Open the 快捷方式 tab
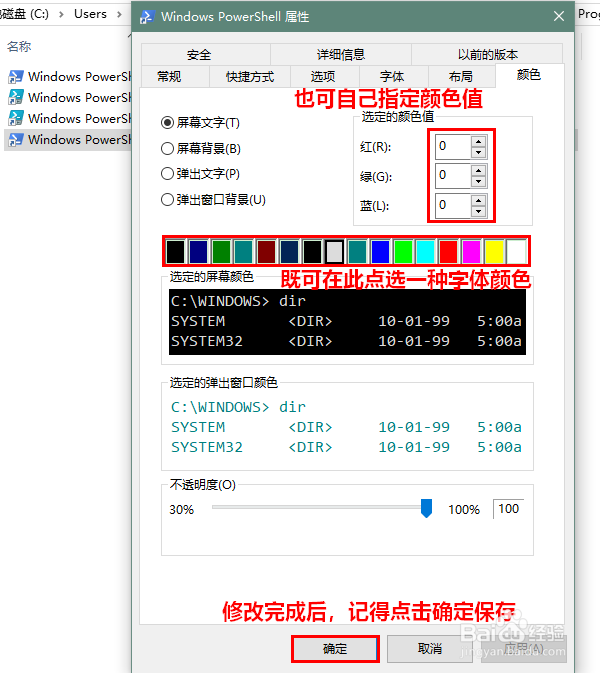The height and width of the screenshot is (673, 600). [x=250, y=77]
